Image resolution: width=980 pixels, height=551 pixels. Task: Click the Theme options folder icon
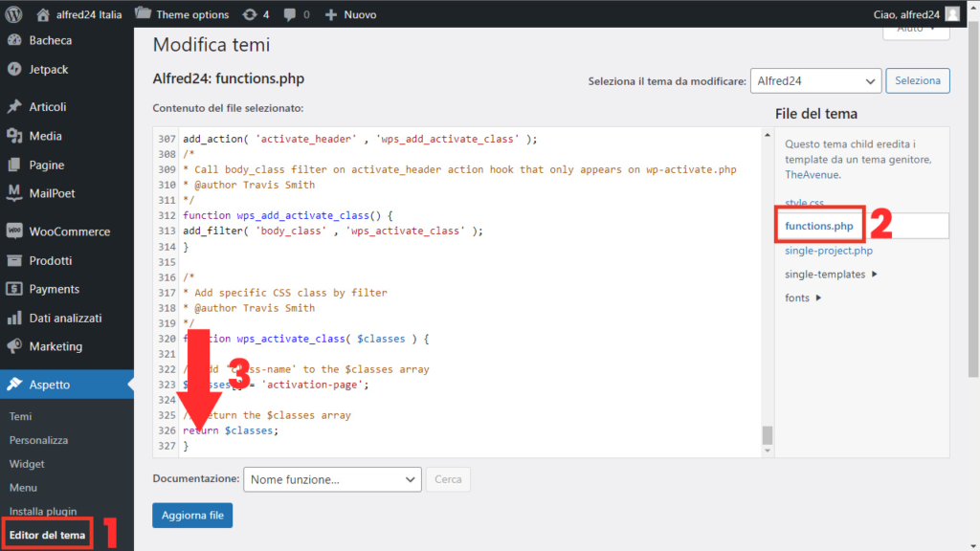pos(144,13)
